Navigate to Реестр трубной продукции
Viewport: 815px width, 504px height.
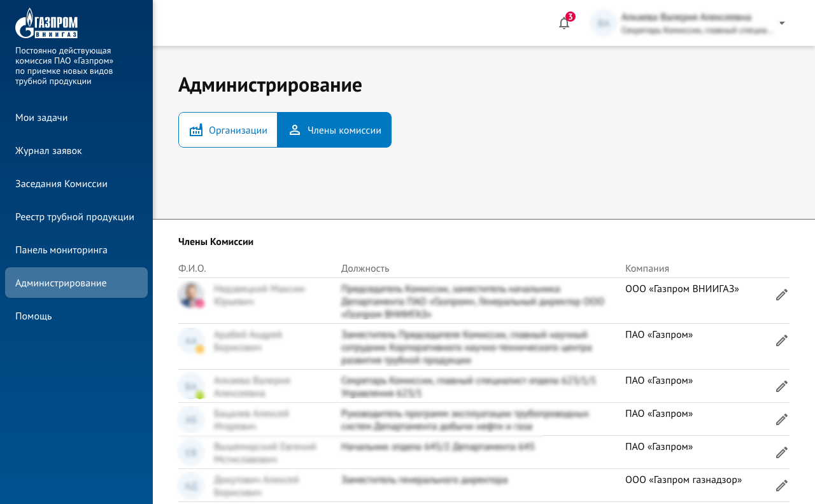pyautogui.click(x=74, y=217)
